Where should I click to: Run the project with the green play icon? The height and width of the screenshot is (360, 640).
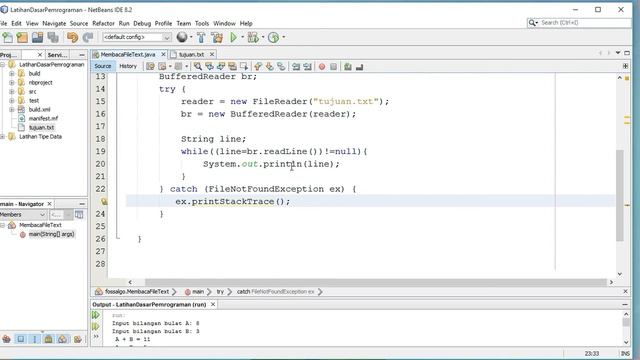coord(233,38)
